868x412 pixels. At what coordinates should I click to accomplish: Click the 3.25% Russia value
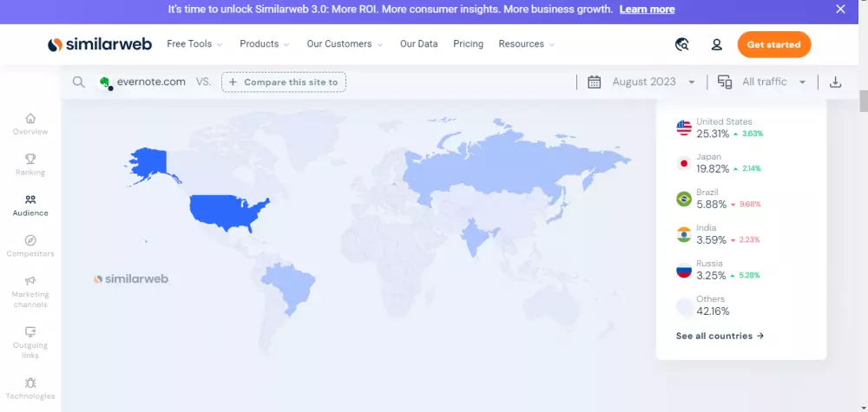712,276
